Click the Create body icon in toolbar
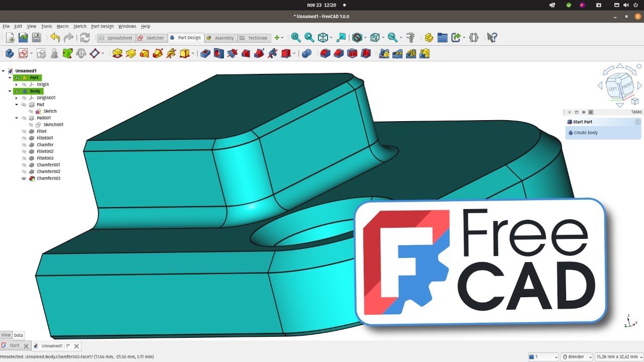Screen dimensions: 644x362 point(10,53)
